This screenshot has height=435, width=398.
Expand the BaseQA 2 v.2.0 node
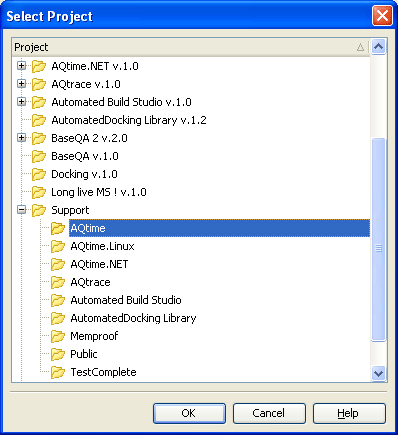pos(22,138)
